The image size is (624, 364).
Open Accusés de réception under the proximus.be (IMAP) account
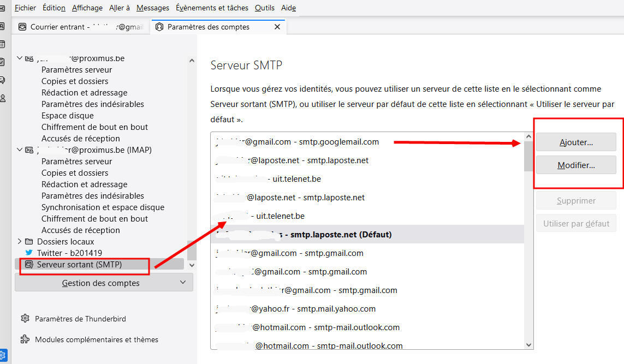point(81,230)
